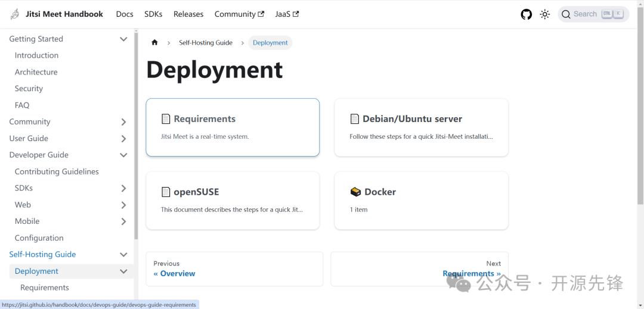This screenshot has height=309, width=644.
Task: Expand the SDKs sidebar submenu arrow
Action: click(x=123, y=188)
